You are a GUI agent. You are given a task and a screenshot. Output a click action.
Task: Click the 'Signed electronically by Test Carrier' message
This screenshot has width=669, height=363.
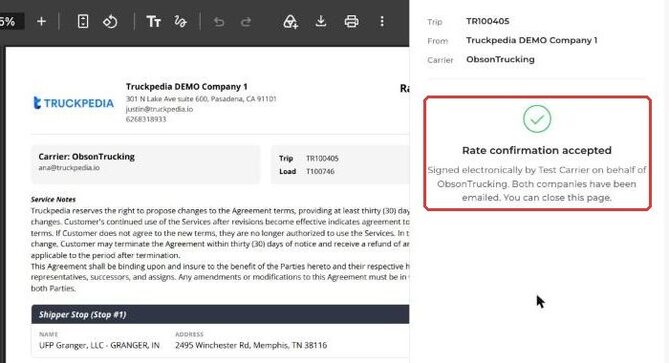pos(537,184)
